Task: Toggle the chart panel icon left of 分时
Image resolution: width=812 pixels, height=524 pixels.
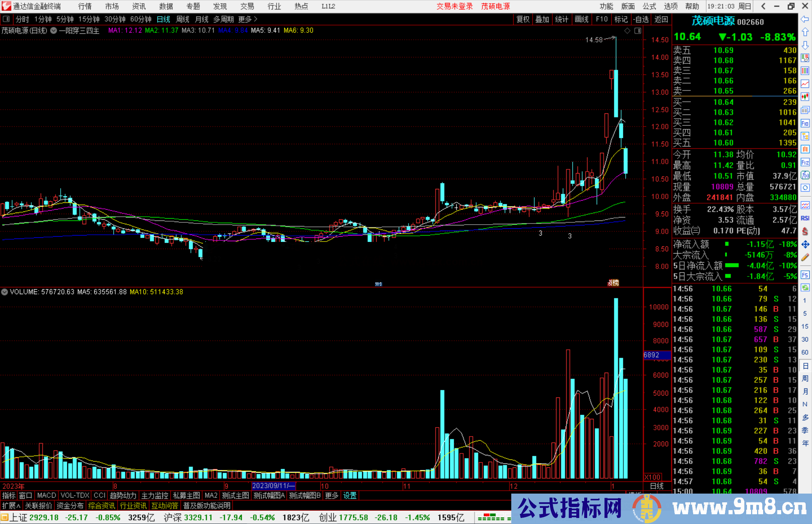Action: [x=6, y=19]
